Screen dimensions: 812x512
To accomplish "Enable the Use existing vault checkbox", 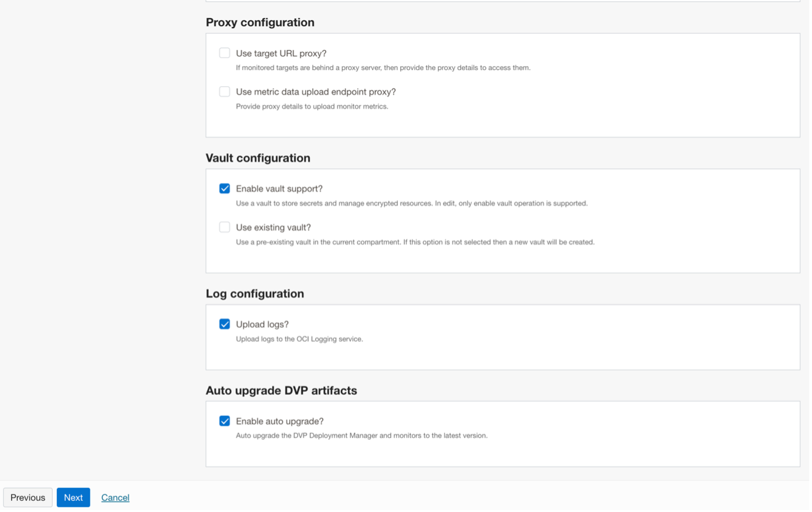I will coord(225,227).
